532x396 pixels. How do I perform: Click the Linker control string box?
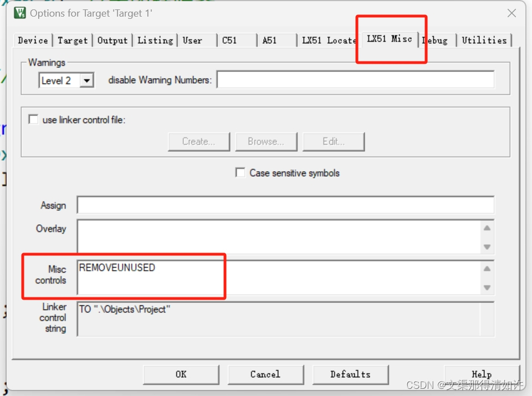coord(285,318)
